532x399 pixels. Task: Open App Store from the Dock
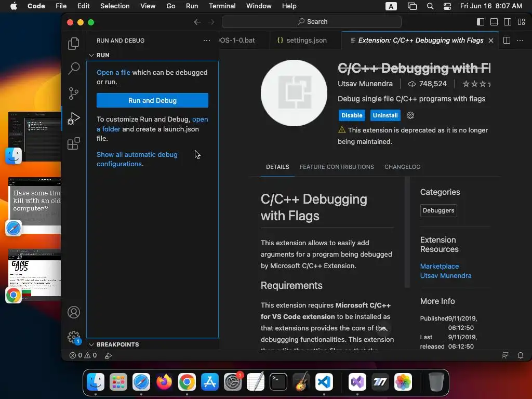210,382
